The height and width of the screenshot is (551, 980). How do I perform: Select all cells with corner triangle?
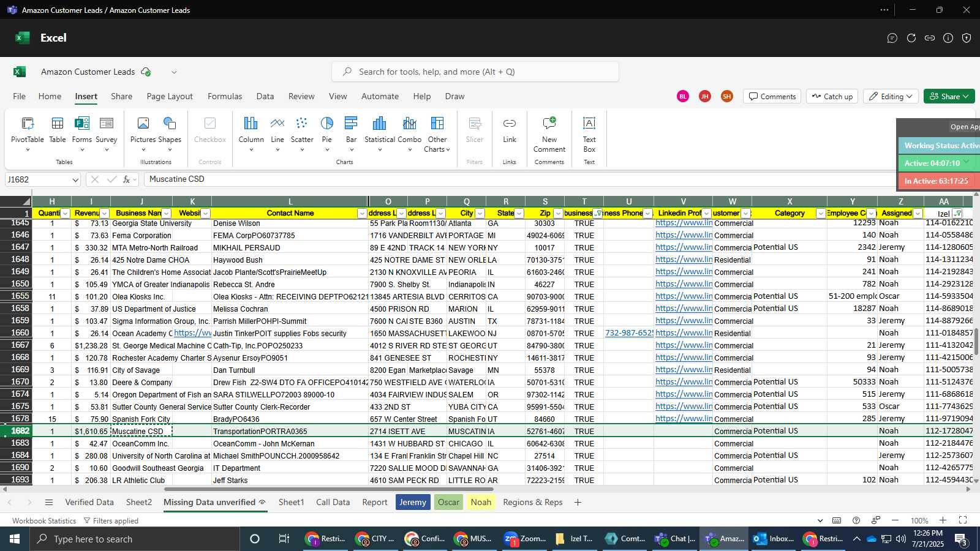[16, 201]
